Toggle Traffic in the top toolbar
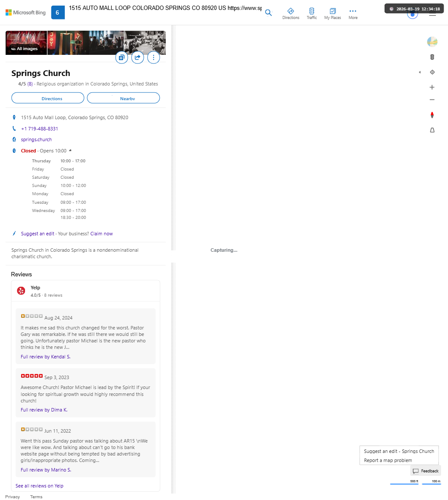Viewport: 448px width, 500px height. [x=312, y=14]
